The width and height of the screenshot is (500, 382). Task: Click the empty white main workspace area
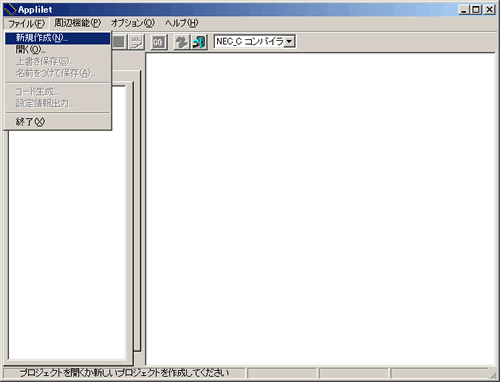click(320, 209)
